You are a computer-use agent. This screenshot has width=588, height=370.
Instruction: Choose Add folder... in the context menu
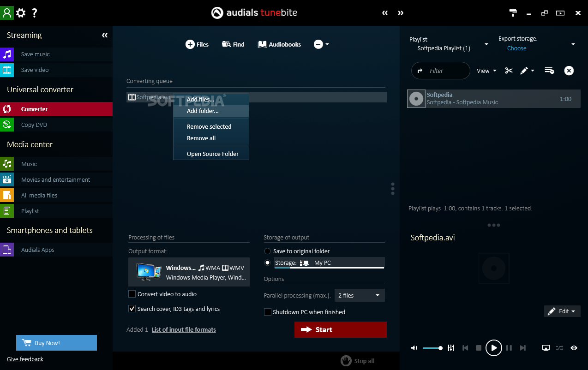coord(211,111)
